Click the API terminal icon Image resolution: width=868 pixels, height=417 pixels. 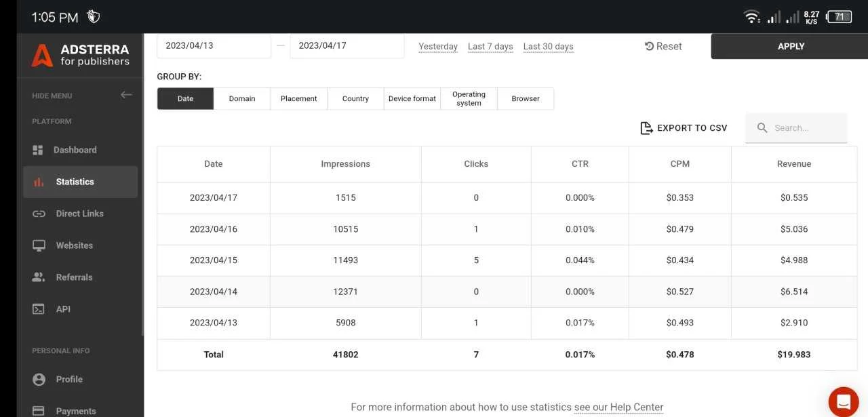point(39,309)
